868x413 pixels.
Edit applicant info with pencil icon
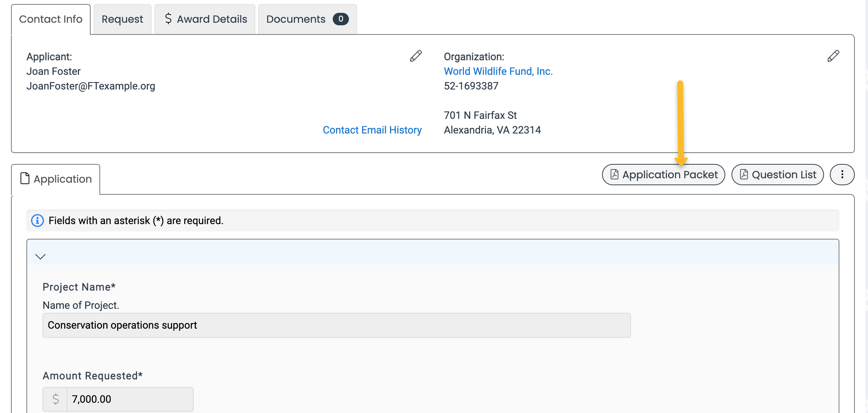[x=416, y=56]
